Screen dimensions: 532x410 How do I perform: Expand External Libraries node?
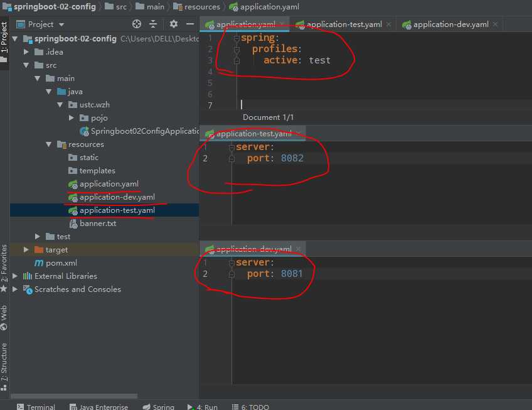(15, 276)
